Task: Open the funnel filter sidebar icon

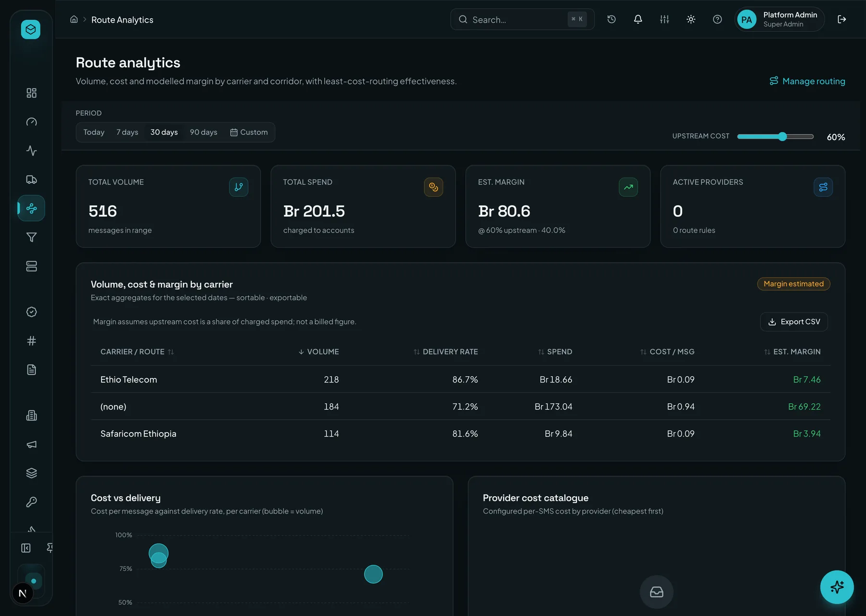Action: pyautogui.click(x=31, y=237)
